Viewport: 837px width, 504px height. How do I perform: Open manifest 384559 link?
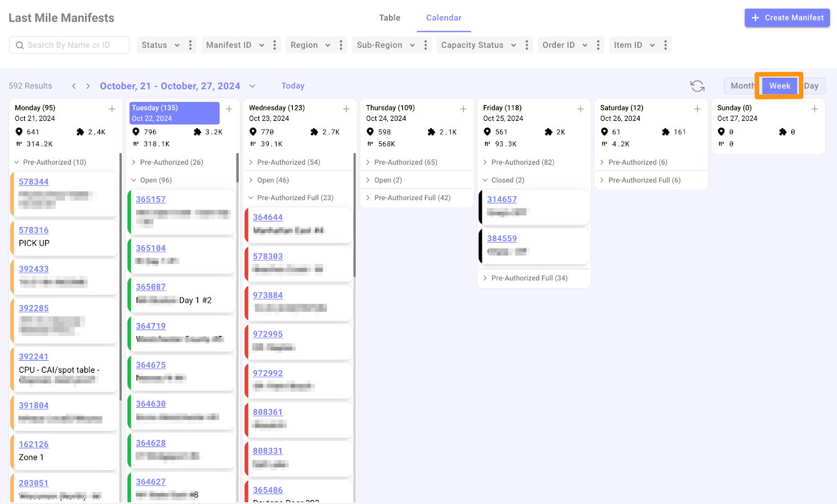[502, 239]
